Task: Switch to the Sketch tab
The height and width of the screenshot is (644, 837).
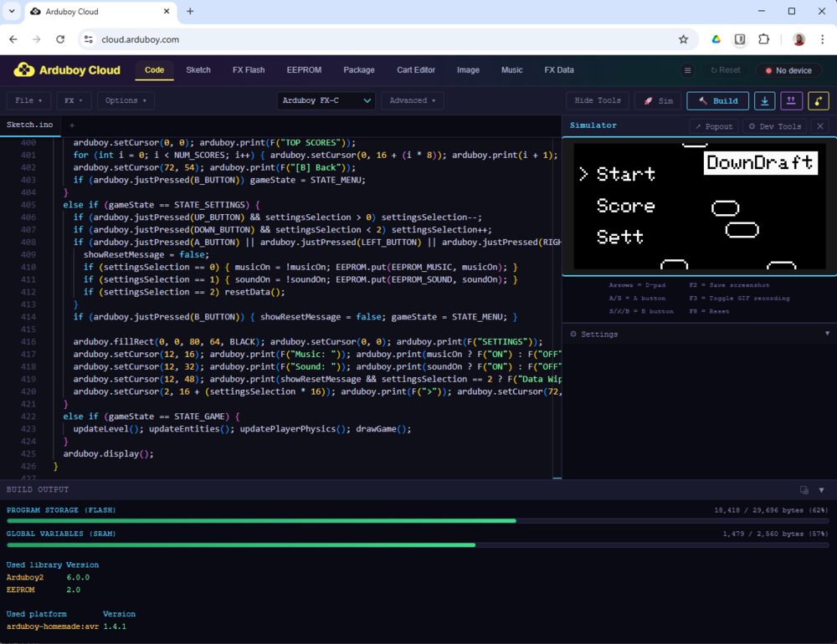Action: [198, 70]
